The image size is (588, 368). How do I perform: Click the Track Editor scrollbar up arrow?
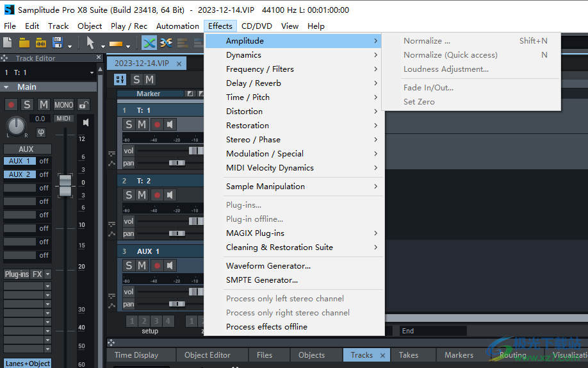click(100, 69)
